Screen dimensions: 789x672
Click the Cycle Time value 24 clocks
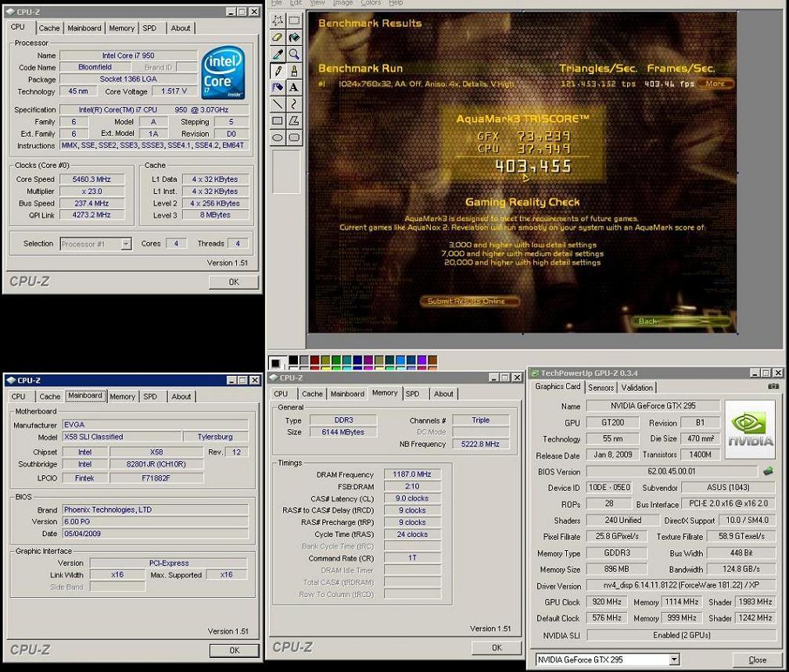(412, 534)
